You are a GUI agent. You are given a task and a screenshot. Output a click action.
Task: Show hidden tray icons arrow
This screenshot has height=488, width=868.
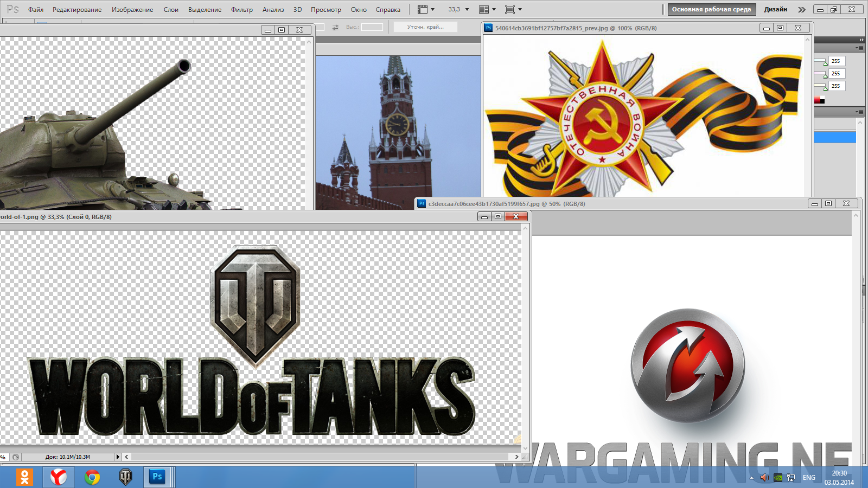[x=751, y=478]
